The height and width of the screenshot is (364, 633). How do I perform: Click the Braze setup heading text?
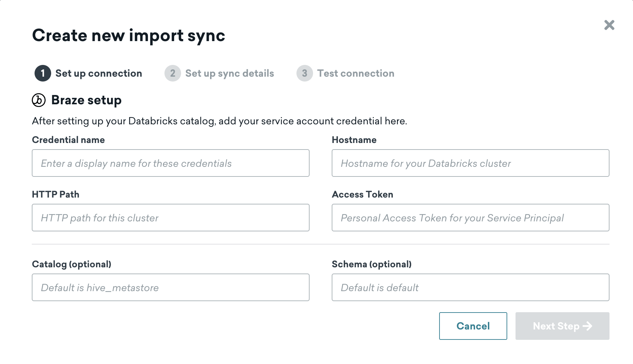[86, 100]
